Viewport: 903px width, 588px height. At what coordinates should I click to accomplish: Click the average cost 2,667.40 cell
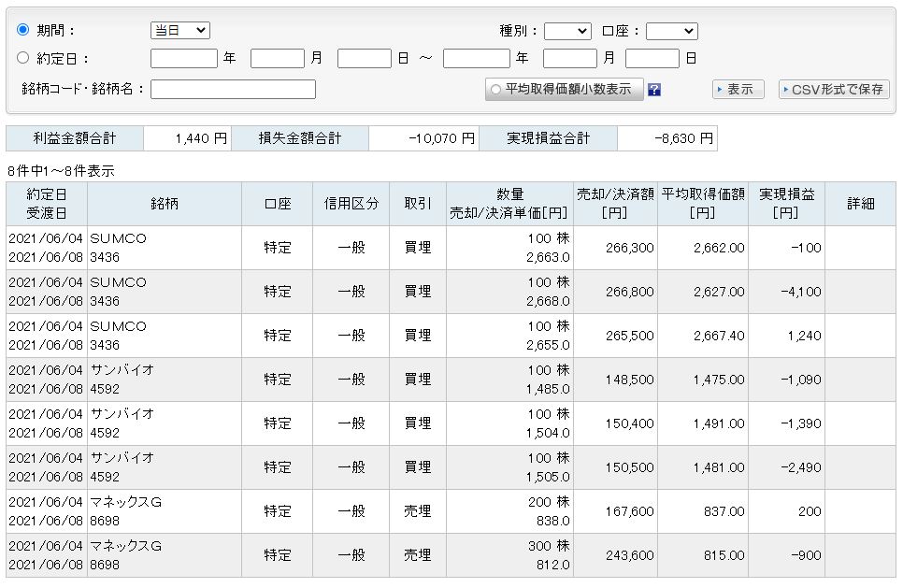[x=703, y=336]
